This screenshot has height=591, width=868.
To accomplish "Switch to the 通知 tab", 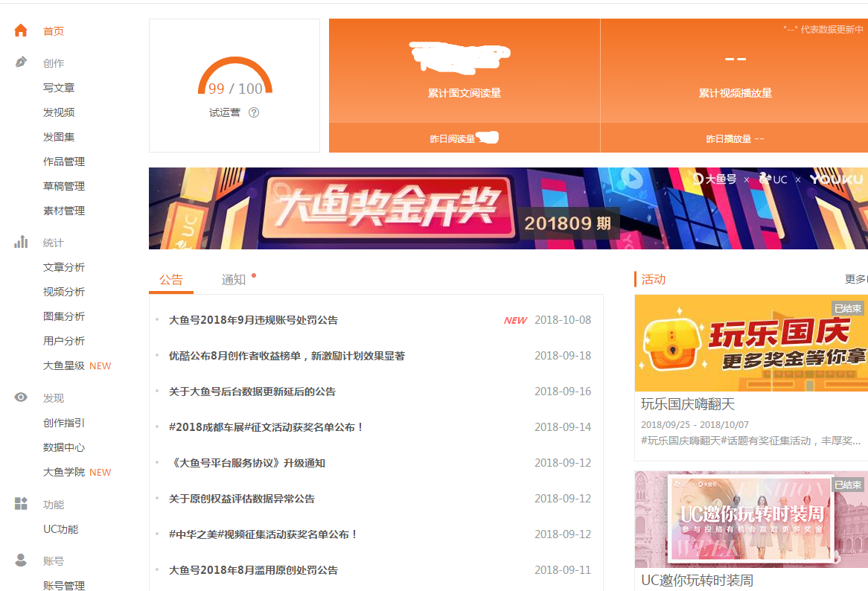I will coord(234,280).
